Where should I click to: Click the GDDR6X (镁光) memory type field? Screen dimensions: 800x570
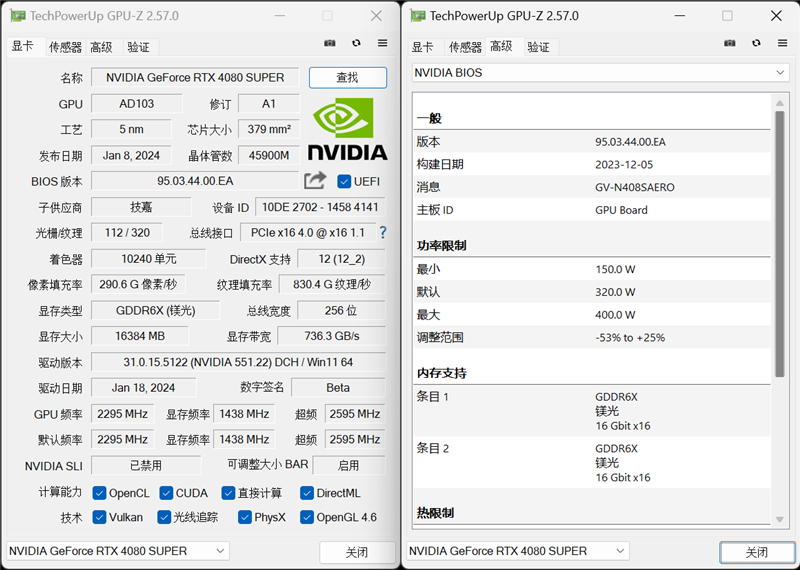[x=156, y=310]
